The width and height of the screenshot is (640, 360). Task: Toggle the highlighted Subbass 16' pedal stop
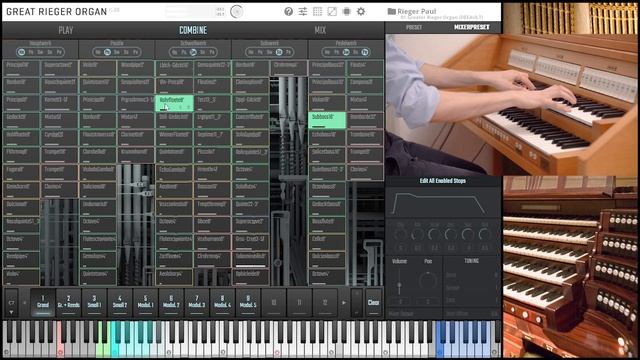[x=327, y=120]
